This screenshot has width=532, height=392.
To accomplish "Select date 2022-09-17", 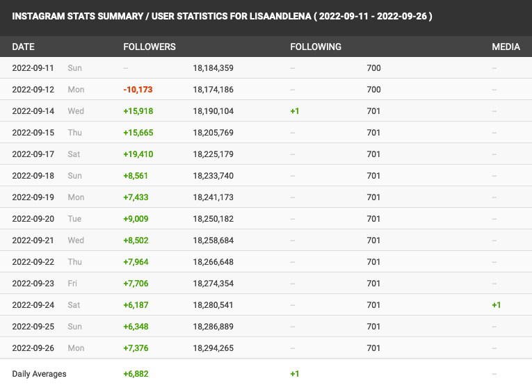I will pyautogui.click(x=33, y=154).
